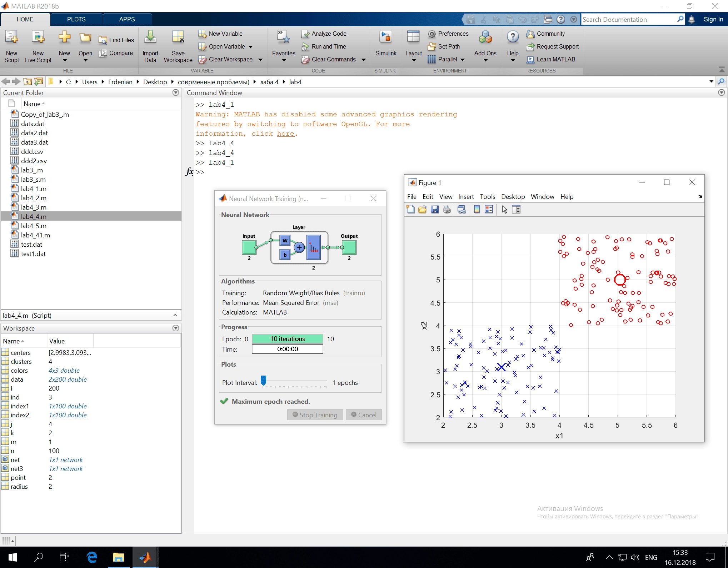Open File Explorer from taskbar
Viewport: 728px width, 568px height.
(118, 557)
